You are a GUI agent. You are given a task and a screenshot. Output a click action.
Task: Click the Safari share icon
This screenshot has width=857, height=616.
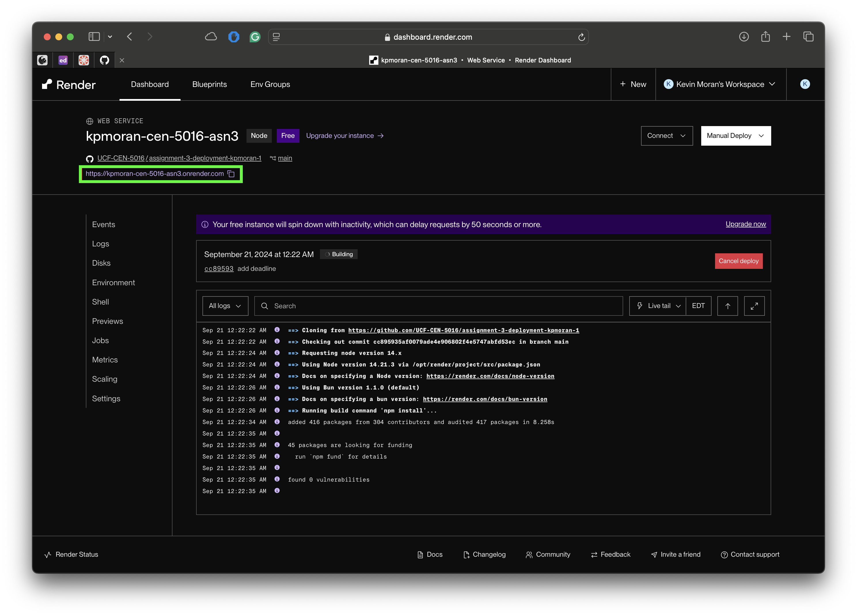pyautogui.click(x=765, y=37)
